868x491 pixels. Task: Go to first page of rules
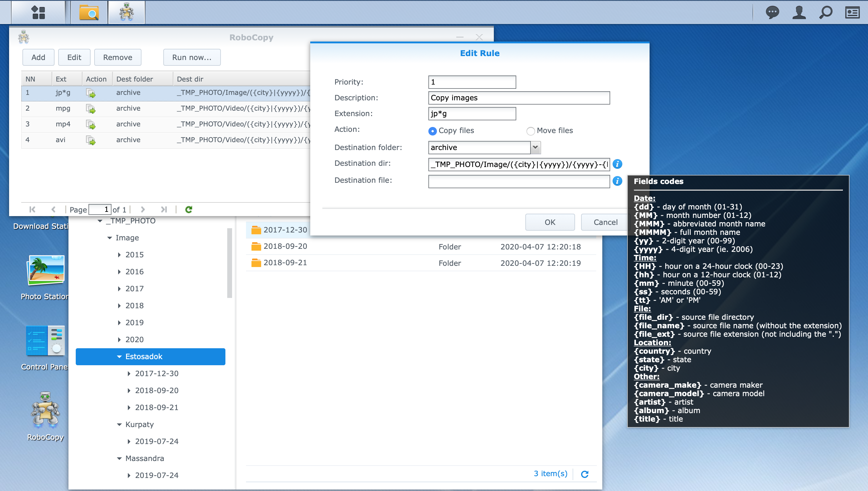(x=32, y=209)
